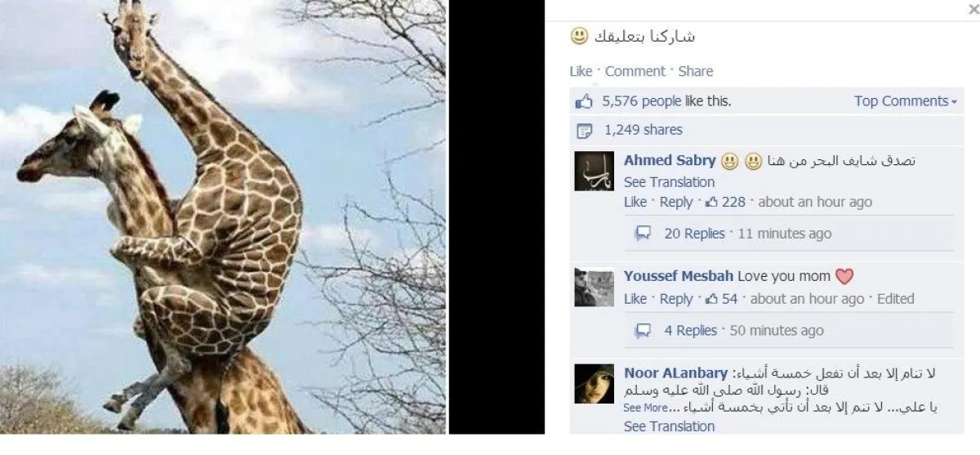Open Ahmed Sabry's profile picture

coord(594,172)
